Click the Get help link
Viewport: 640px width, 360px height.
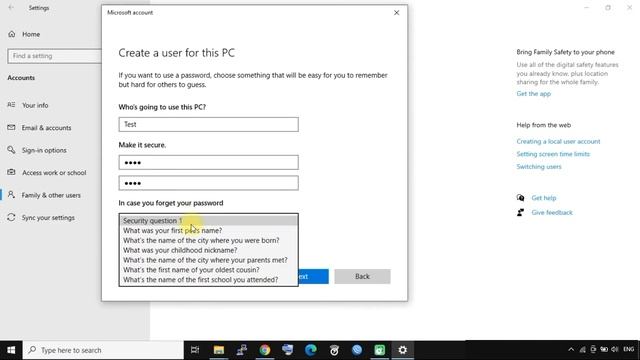tap(544, 198)
